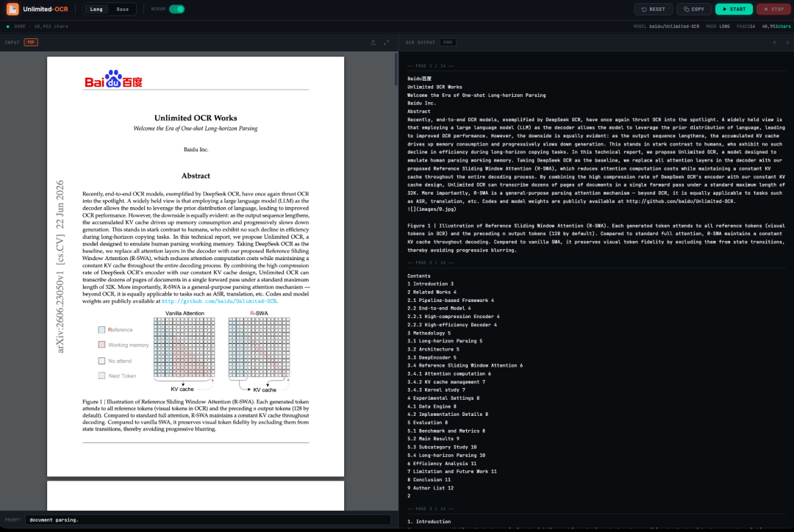Click the 'Abstract' heading in PDF

pyautogui.click(x=196, y=176)
